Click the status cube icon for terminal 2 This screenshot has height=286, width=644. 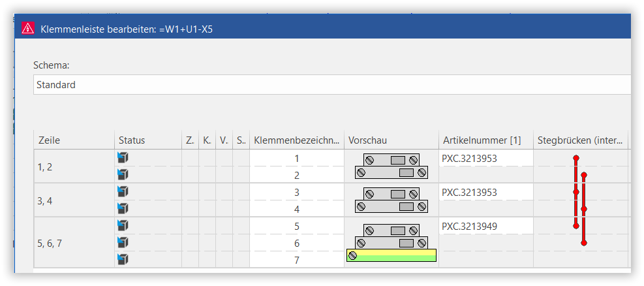point(123,174)
